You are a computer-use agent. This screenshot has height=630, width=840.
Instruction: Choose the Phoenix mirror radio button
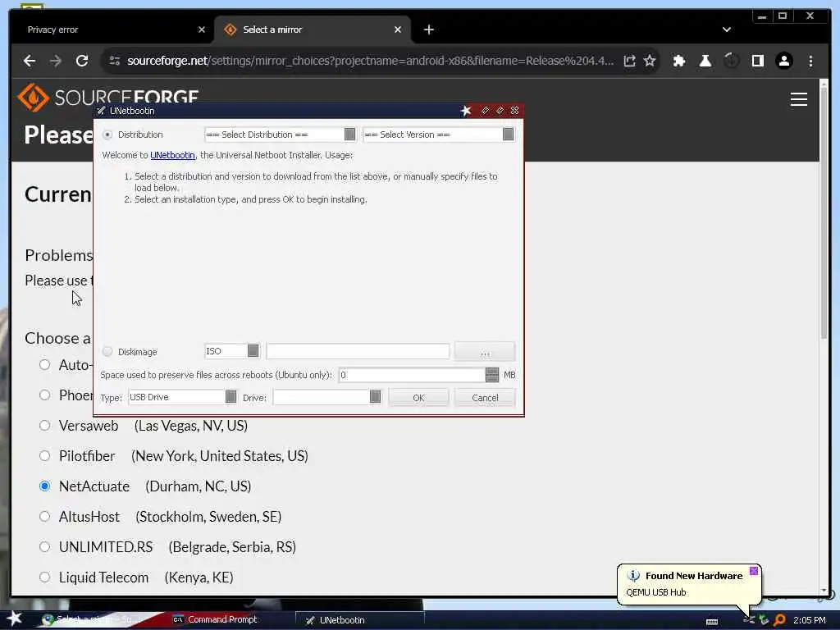point(45,395)
